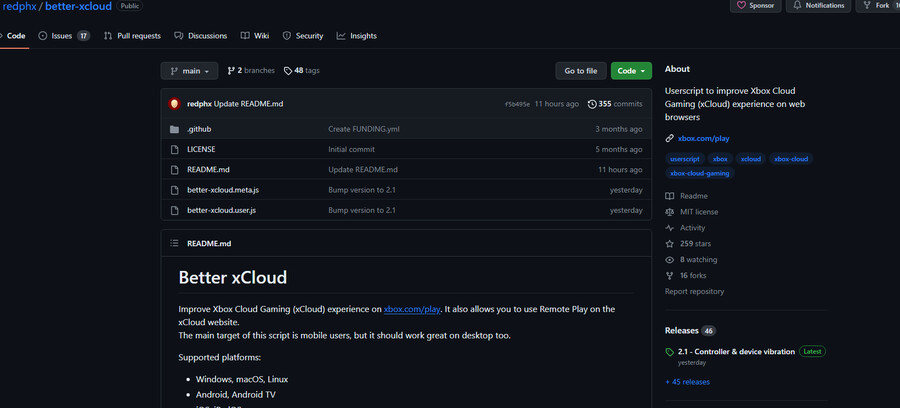Click the LICENSE file icon
Image resolution: width=900 pixels, height=408 pixels.
tap(174, 149)
